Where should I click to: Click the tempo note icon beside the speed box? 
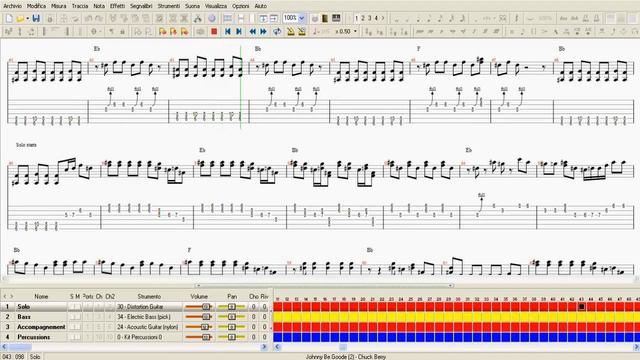[x=316, y=31]
